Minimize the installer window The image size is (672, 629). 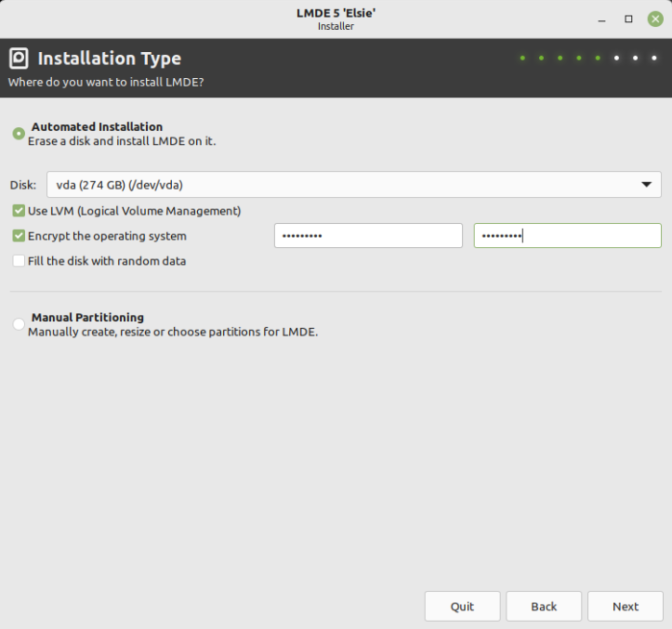601,20
